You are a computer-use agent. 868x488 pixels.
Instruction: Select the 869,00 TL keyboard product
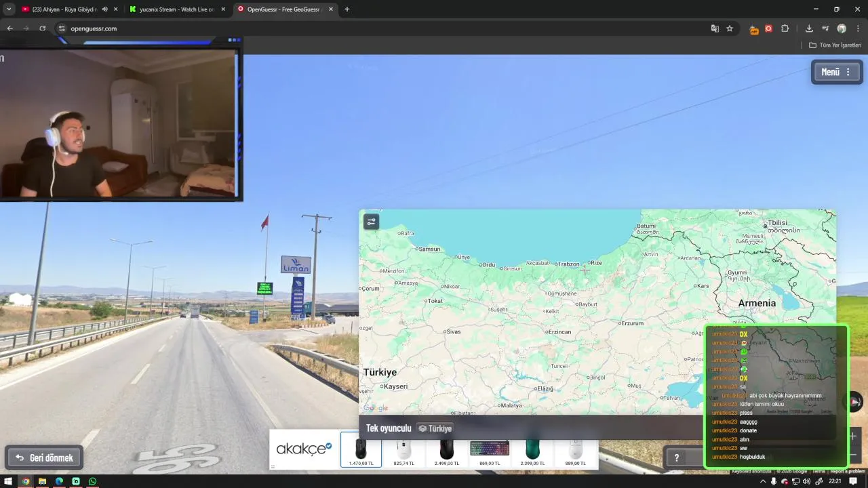point(490,451)
